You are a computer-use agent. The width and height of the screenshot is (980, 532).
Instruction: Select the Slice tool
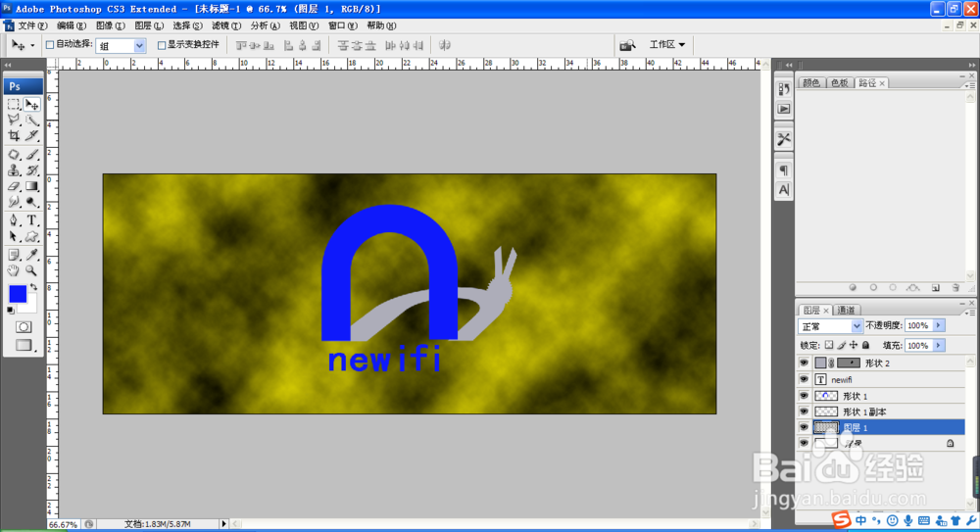pos(32,135)
